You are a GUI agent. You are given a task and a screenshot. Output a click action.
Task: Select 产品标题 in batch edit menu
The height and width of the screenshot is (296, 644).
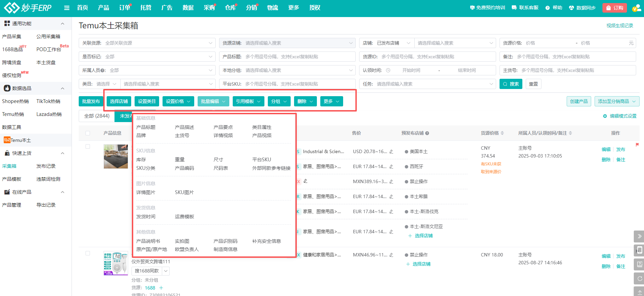pos(146,127)
